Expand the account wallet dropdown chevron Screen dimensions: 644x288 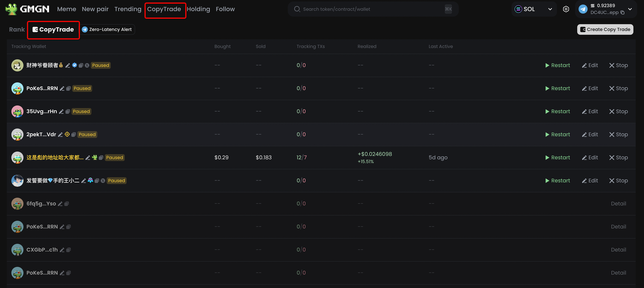630,9
